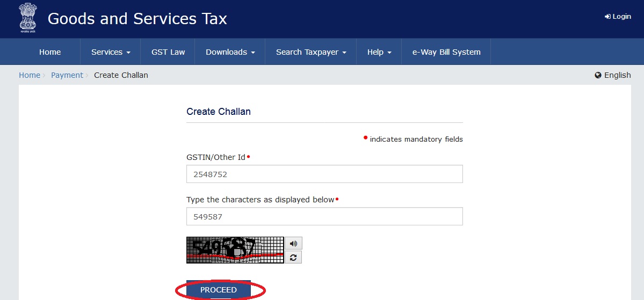Click the national emblem logo in header
Screen dimensions: 644x300
27,18
